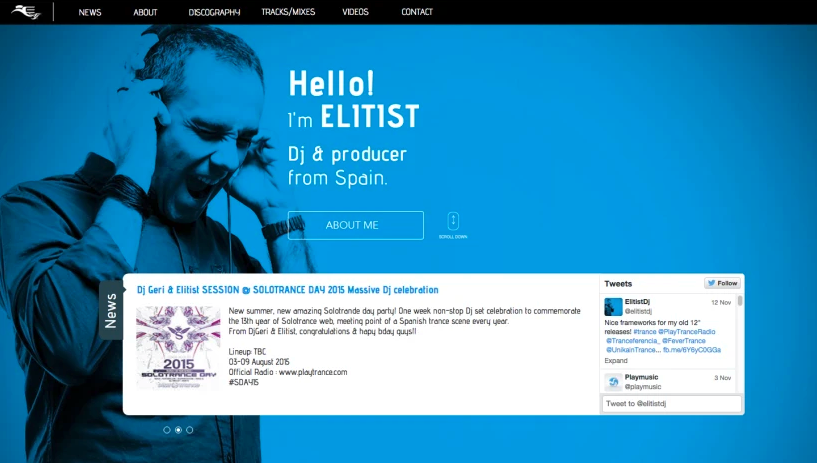
Task: Select the first news slider dot
Action: tap(167, 430)
